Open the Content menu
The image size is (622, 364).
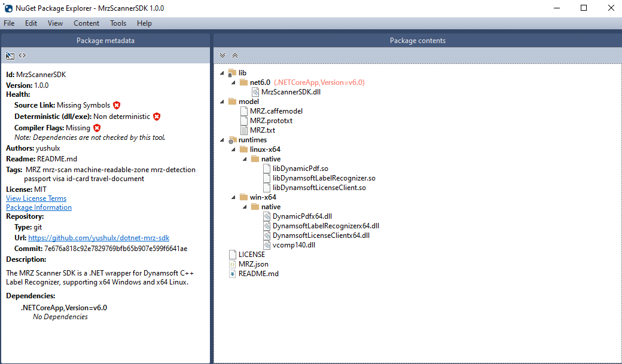(x=86, y=23)
